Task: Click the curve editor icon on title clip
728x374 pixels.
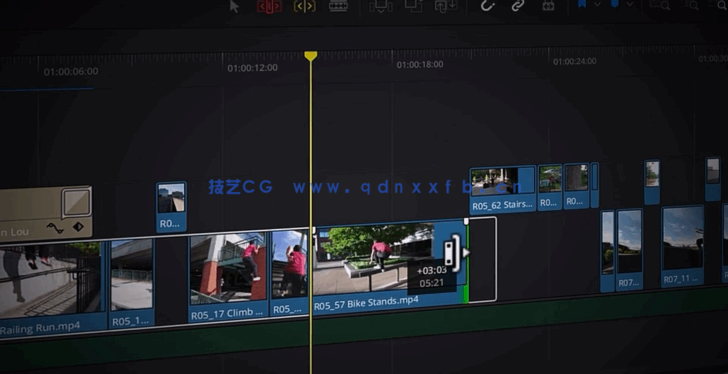Action: [x=55, y=228]
